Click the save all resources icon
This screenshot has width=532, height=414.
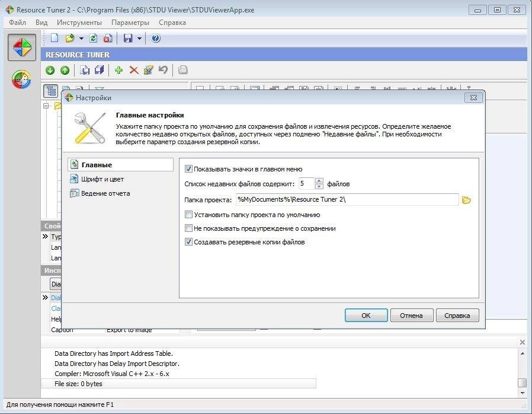coord(99,71)
